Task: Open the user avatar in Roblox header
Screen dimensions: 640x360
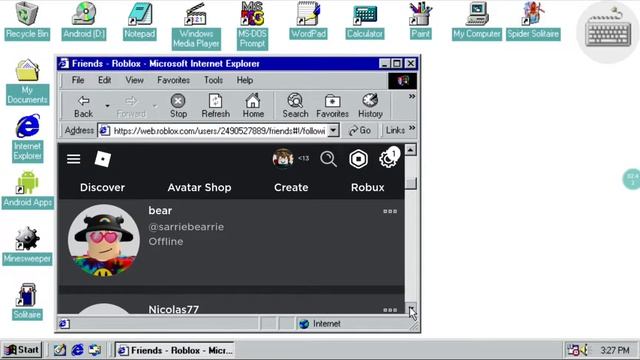Action: point(282,158)
